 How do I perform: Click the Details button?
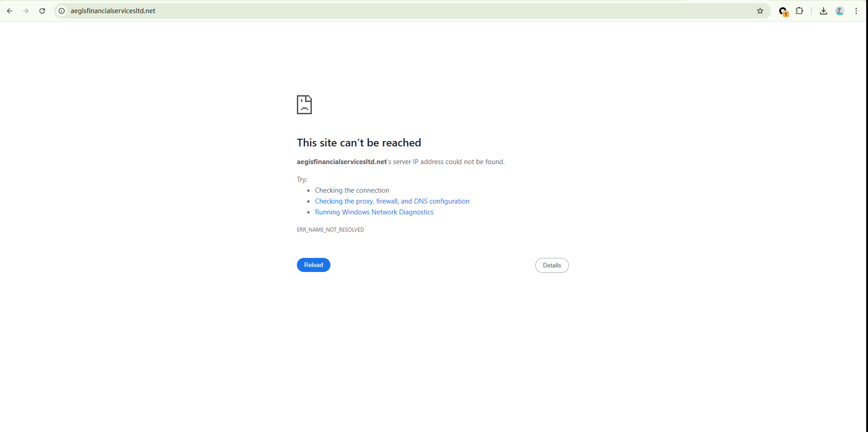tap(552, 265)
